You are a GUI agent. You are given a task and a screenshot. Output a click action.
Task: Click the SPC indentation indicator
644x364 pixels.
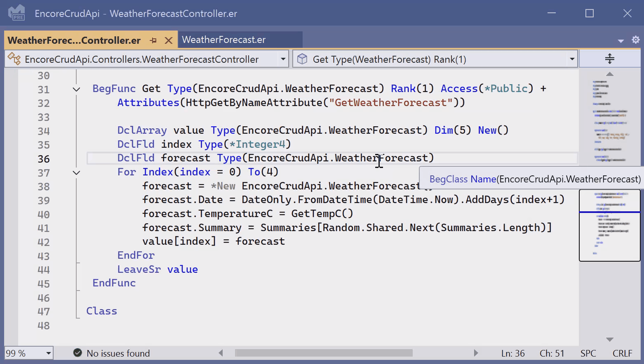click(588, 353)
